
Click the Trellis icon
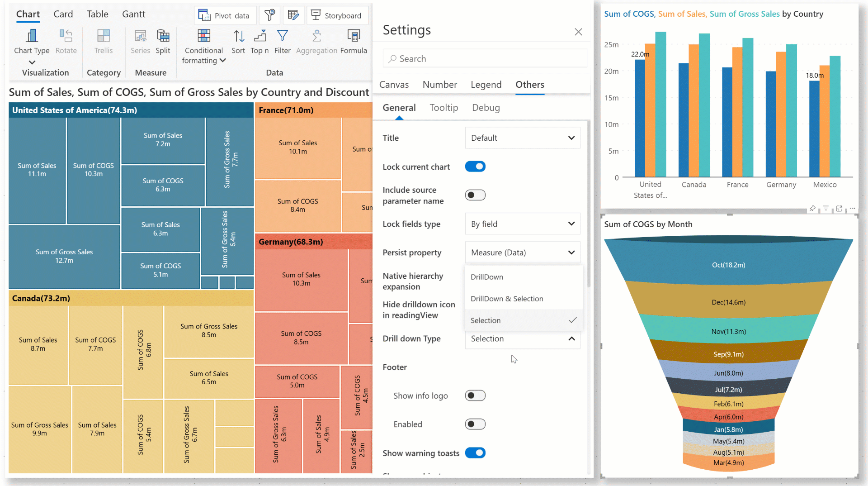pyautogui.click(x=104, y=36)
